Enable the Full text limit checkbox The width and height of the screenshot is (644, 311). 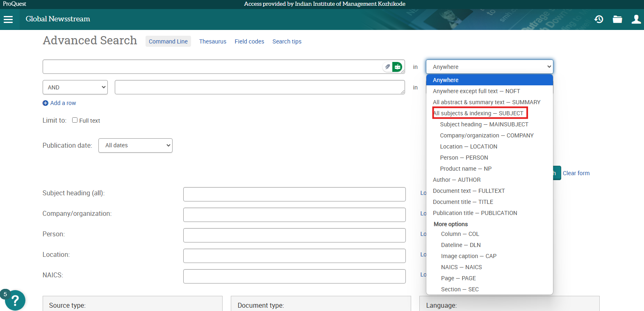click(x=75, y=120)
